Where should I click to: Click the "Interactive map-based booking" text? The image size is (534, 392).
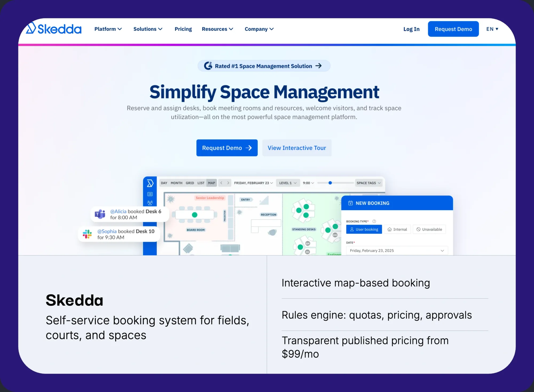coord(356,283)
